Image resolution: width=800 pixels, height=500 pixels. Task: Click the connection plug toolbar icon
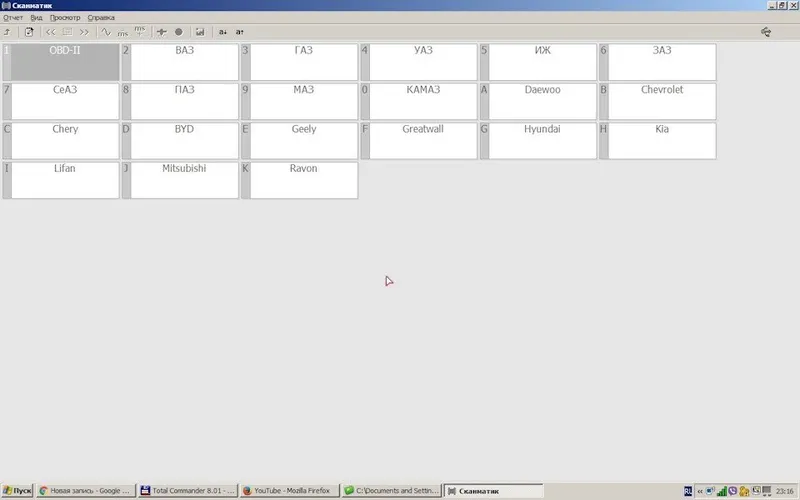click(x=162, y=32)
